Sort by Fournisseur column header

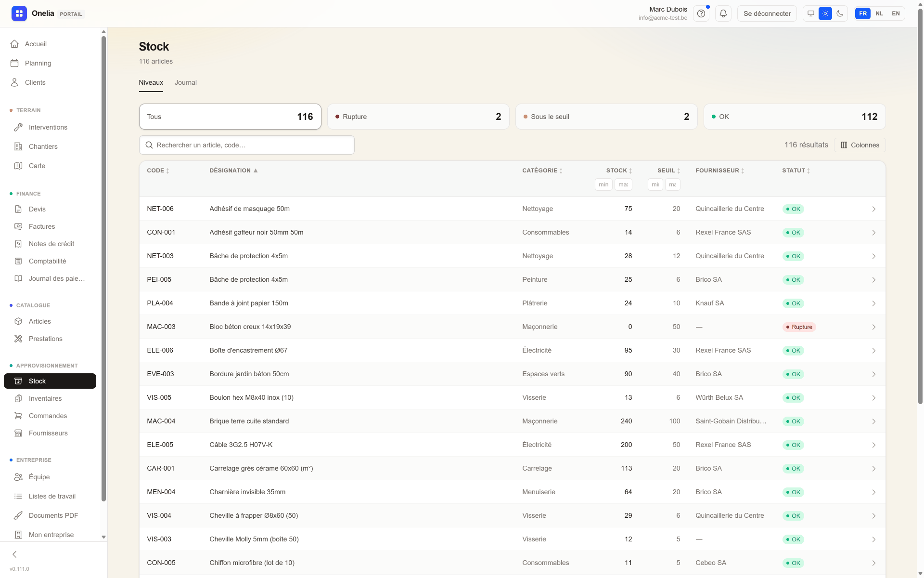click(x=720, y=171)
